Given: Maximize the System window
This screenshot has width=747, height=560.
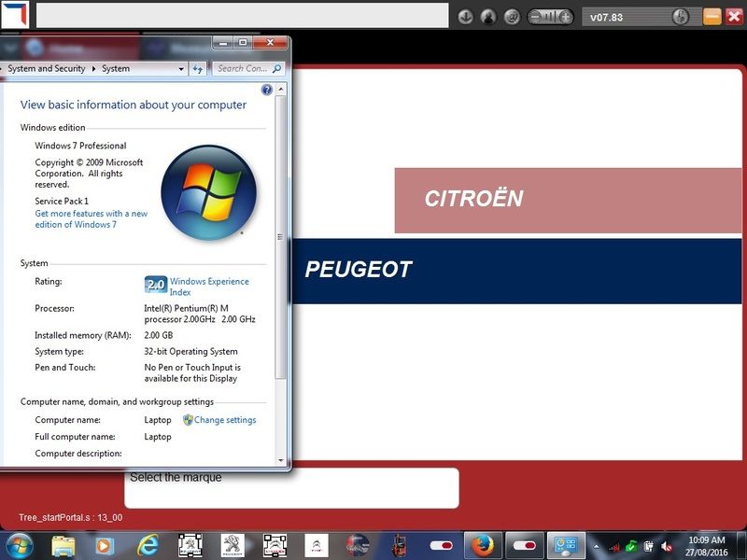Looking at the screenshot, I should coord(243,43).
